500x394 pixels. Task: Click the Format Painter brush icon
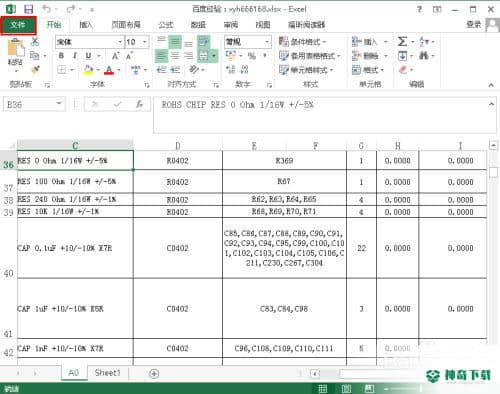[x=35, y=70]
